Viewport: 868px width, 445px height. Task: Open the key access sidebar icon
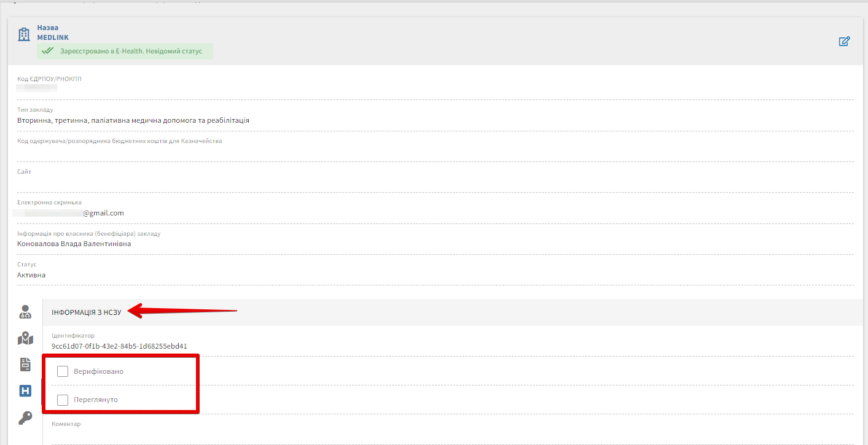point(25,418)
